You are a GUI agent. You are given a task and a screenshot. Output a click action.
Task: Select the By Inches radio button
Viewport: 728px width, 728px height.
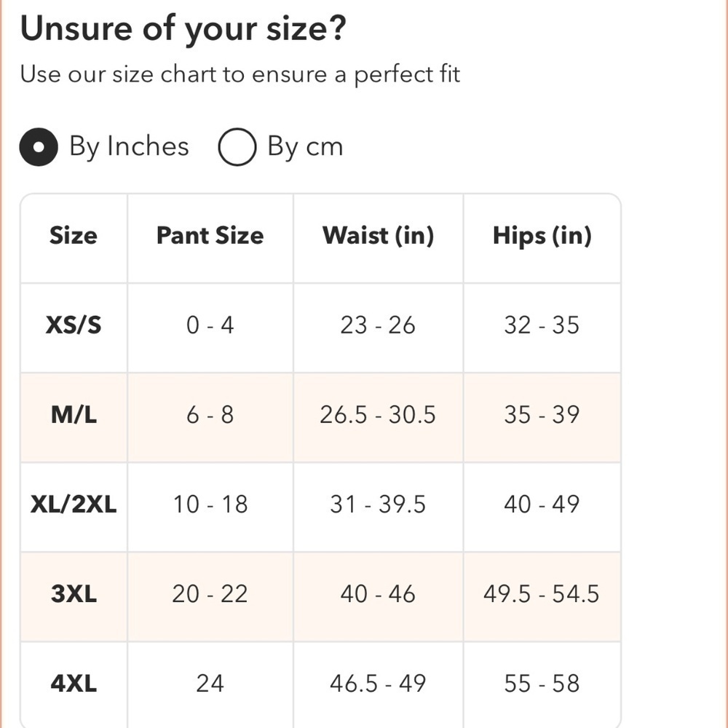[39, 147]
